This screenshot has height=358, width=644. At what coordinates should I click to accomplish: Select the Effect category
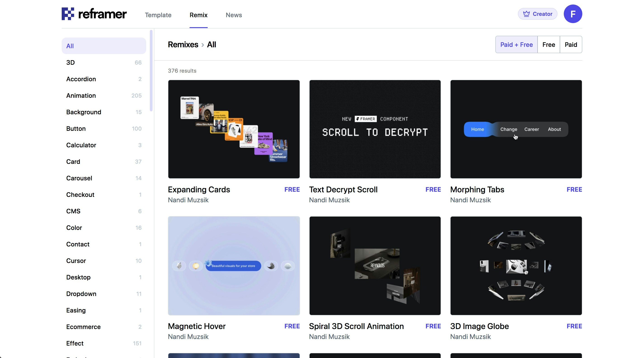(75, 343)
